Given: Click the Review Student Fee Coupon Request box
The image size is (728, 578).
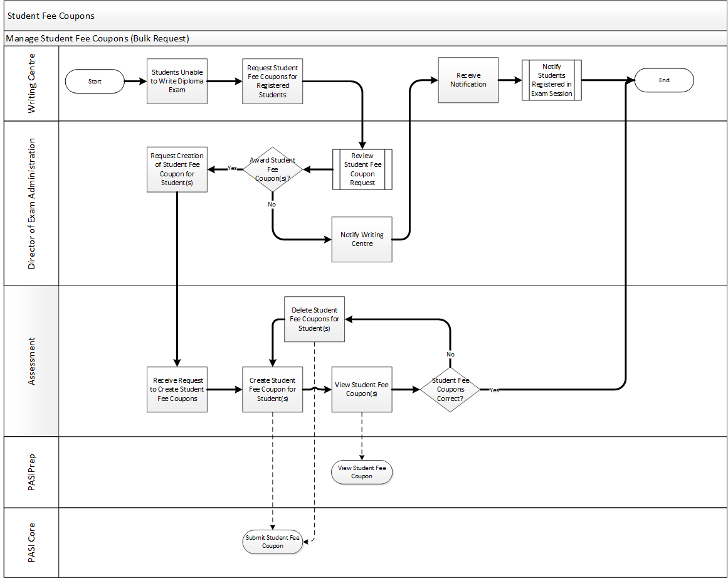Looking at the screenshot, I should point(362,169).
